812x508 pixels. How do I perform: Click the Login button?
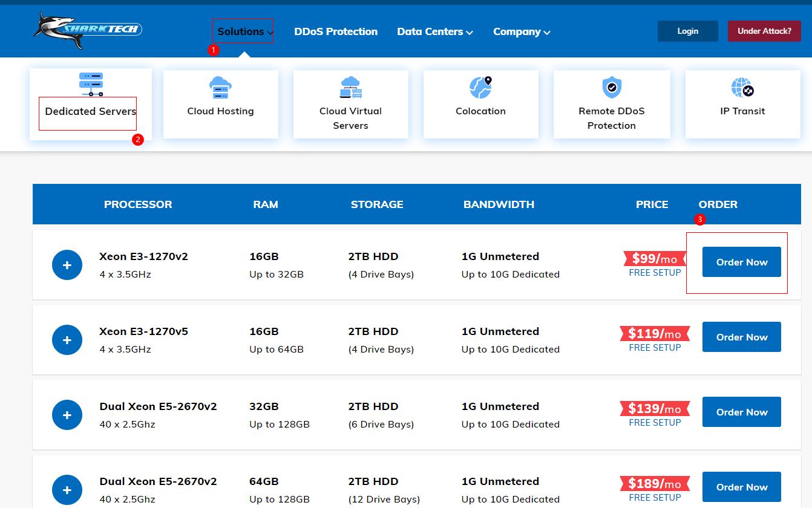[688, 31]
